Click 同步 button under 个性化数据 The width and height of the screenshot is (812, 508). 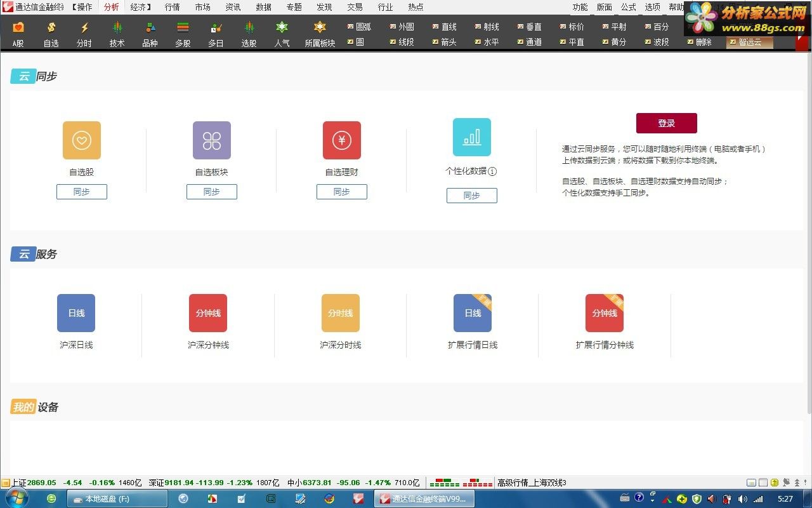click(472, 196)
